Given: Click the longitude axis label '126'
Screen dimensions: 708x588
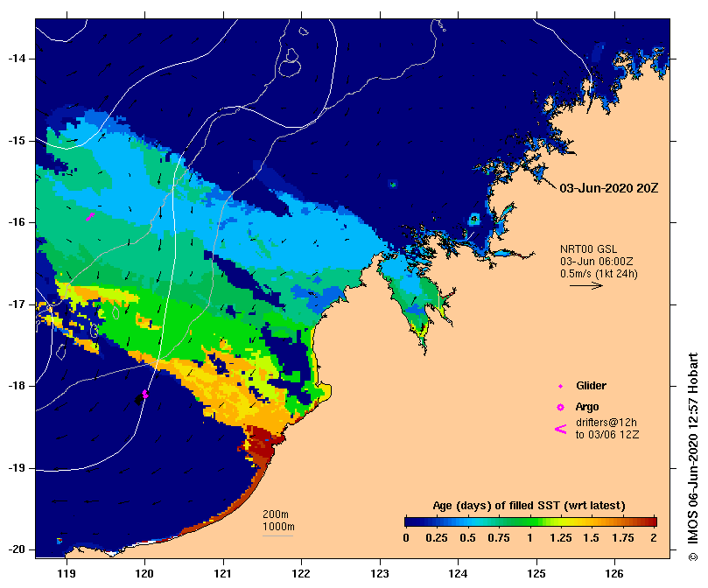Looking at the screenshot, I should [x=614, y=573].
